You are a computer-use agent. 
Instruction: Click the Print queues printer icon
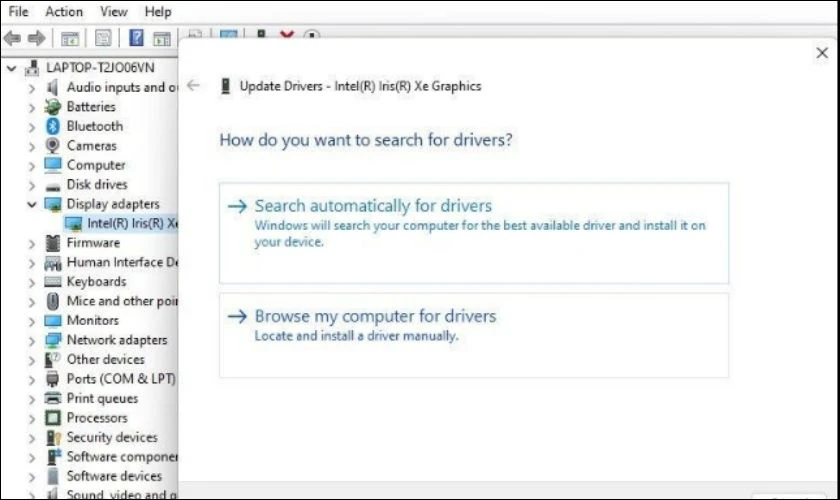(x=52, y=398)
